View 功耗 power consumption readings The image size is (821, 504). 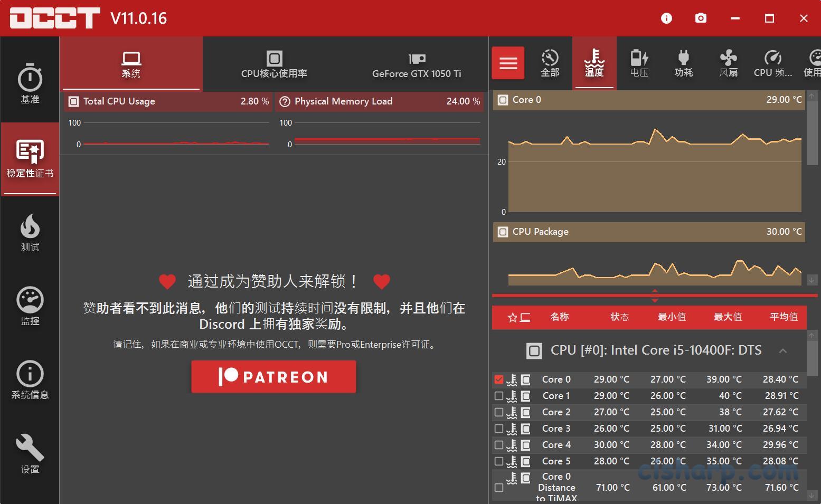click(x=683, y=63)
